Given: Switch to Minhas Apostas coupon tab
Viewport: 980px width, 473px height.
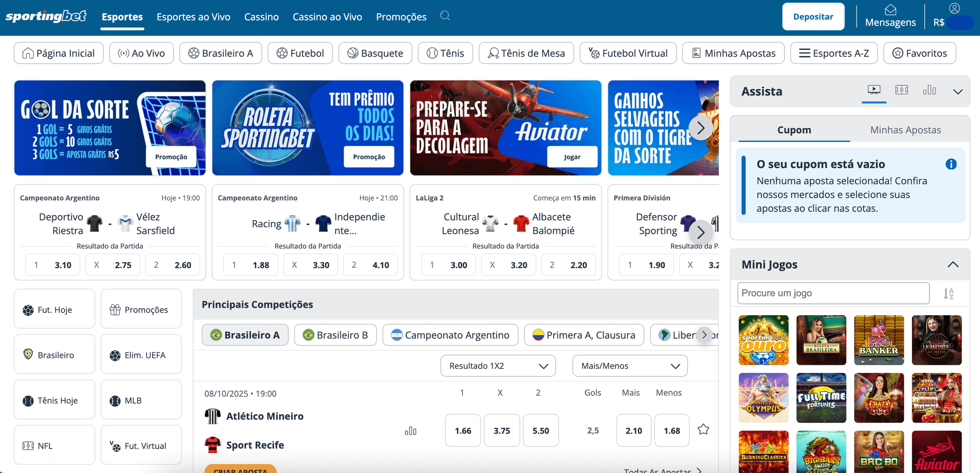Looking at the screenshot, I should click(x=905, y=130).
